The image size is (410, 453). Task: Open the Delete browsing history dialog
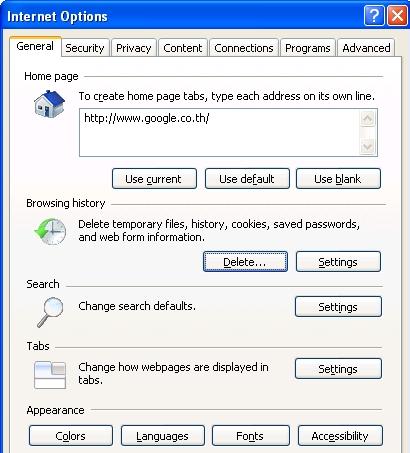(245, 262)
